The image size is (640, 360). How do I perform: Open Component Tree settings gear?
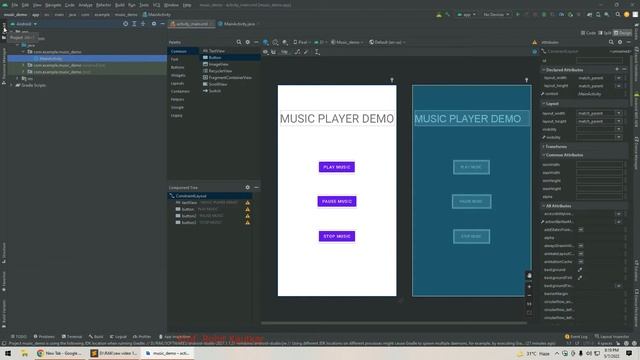(x=247, y=187)
